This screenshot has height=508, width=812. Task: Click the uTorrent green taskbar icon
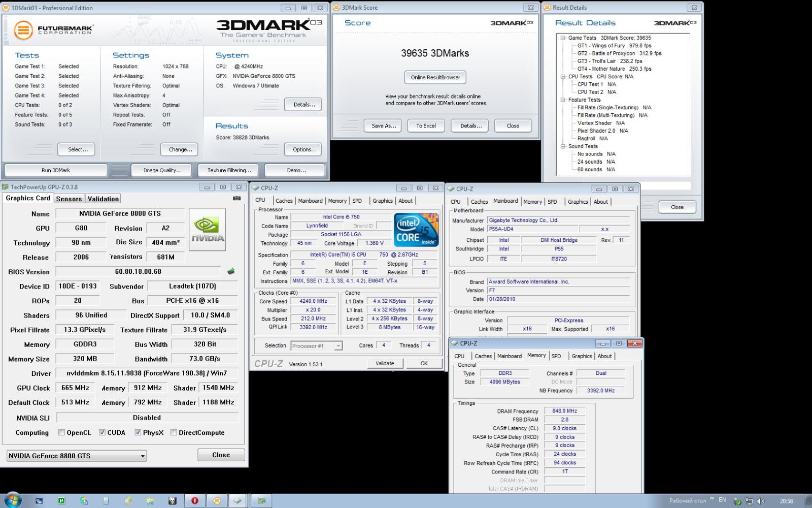pyautogui.click(x=61, y=500)
